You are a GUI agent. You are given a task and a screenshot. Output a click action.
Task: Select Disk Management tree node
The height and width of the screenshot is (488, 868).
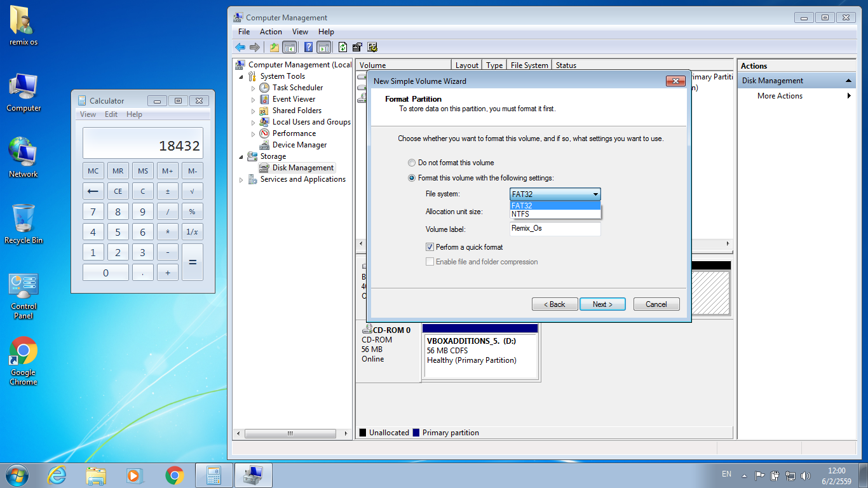(x=303, y=168)
